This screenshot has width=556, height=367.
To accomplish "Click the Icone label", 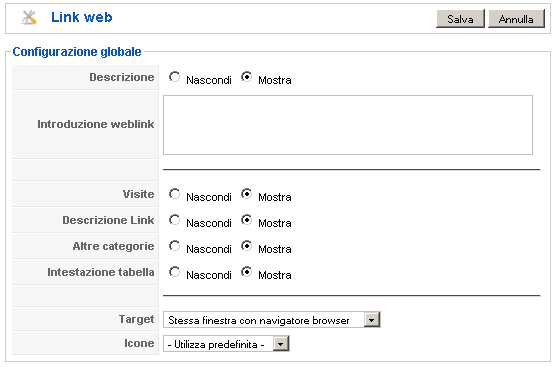I will [139, 343].
